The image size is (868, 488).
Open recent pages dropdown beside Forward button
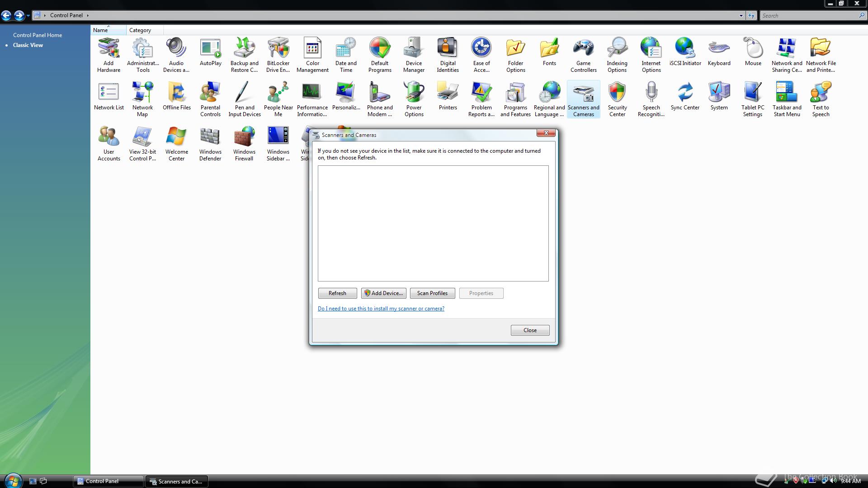coord(28,15)
